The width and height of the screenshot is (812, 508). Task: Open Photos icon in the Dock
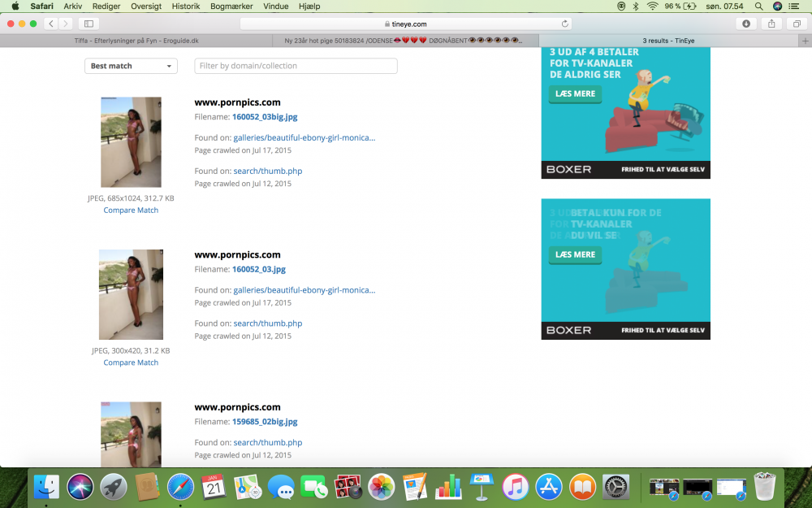[x=381, y=487]
